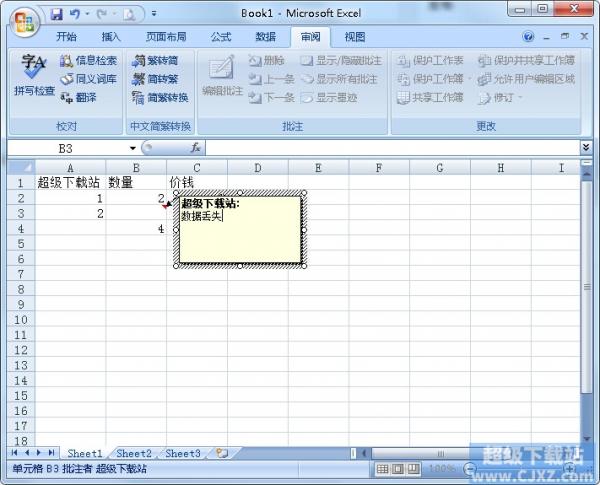Click the Save icon in quick access toolbar

click(x=56, y=14)
